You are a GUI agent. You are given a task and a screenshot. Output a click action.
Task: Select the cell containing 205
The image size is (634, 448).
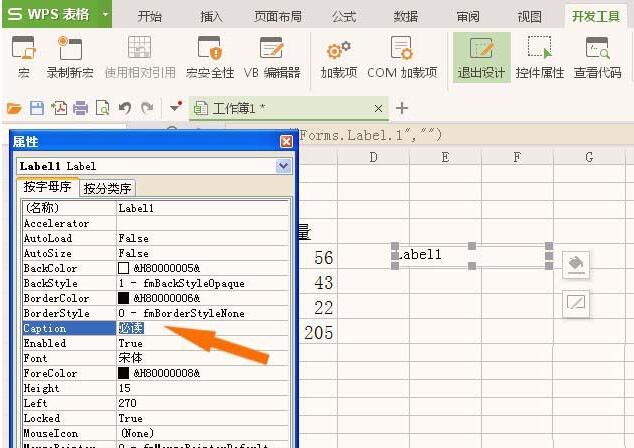pos(319,332)
